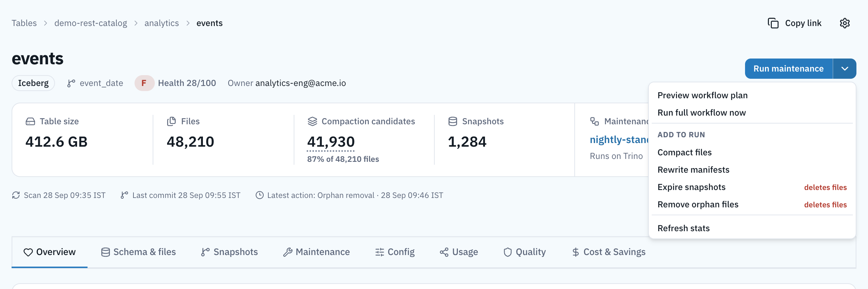Click the Scan refresh icon
Viewport: 868px width, 289px height.
click(16, 195)
